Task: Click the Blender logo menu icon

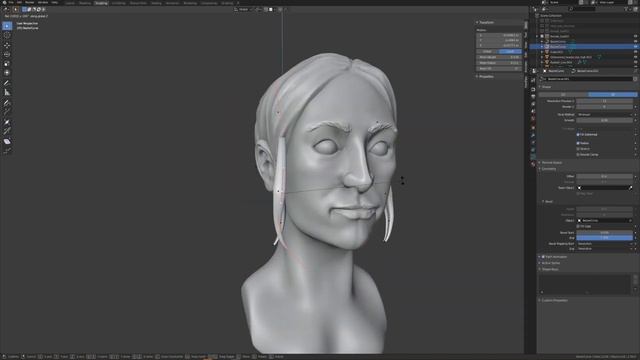Action: [x=4, y=2]
